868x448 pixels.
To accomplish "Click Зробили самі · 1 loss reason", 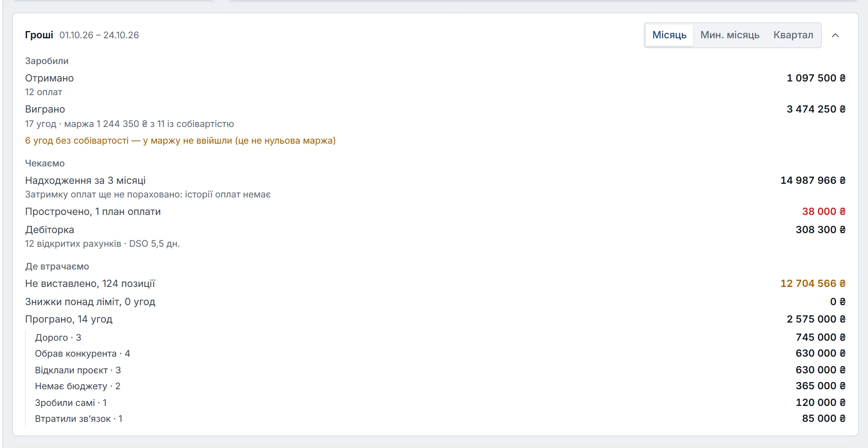I will click(71, 403).
